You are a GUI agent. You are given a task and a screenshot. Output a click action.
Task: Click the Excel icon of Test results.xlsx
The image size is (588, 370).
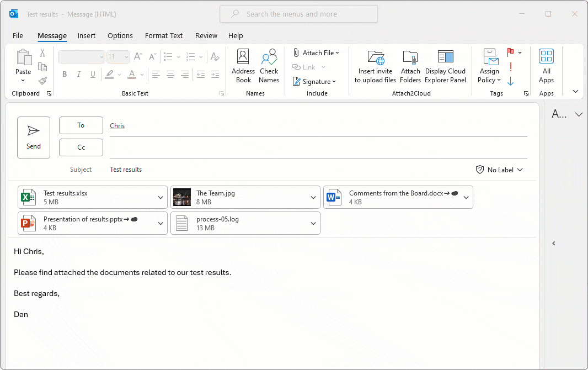(x=29, y=197)
